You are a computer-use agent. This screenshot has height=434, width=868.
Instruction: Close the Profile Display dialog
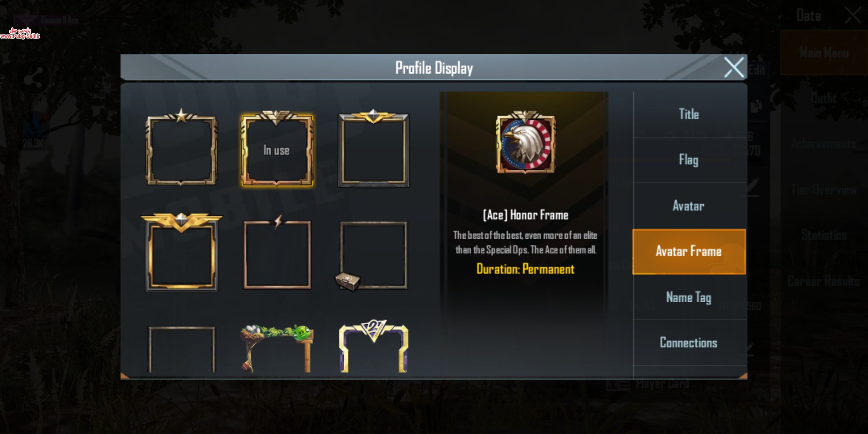(x=734, y=67)
